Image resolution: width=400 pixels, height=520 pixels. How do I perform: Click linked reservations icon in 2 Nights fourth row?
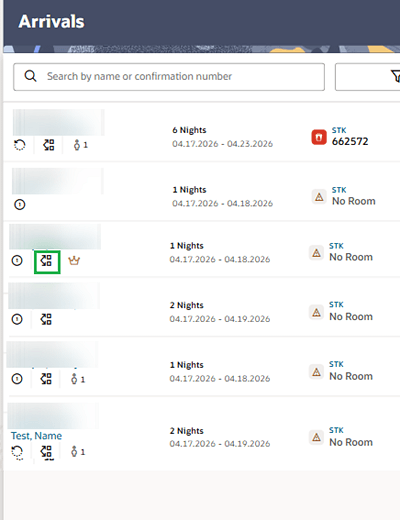[x=46, y=319]
